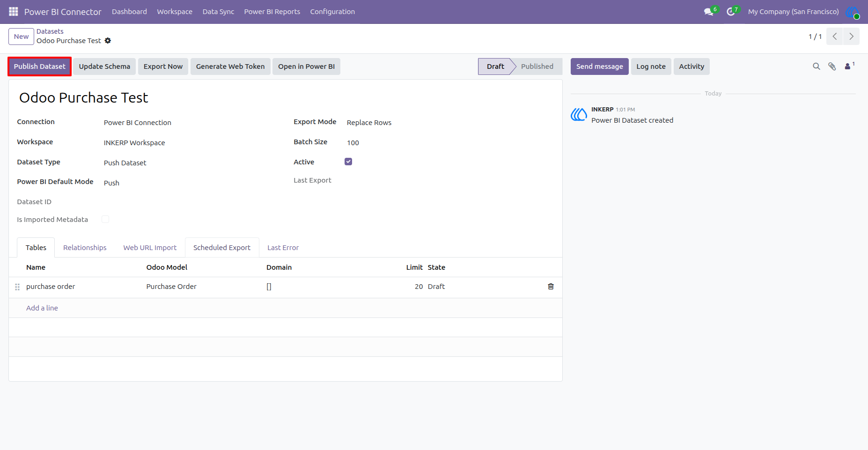
Task: Open the Power BI Reports menu
Action: [x=272, y=12]
